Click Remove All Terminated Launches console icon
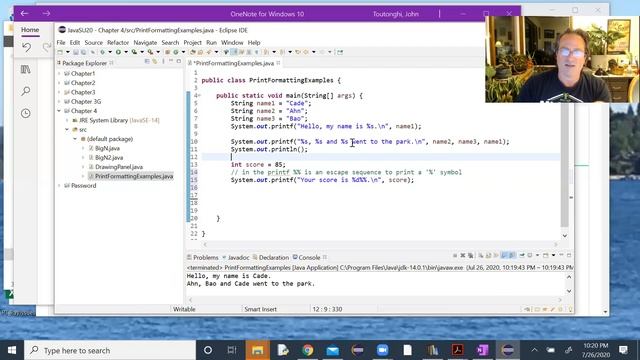 coord(470,256)
